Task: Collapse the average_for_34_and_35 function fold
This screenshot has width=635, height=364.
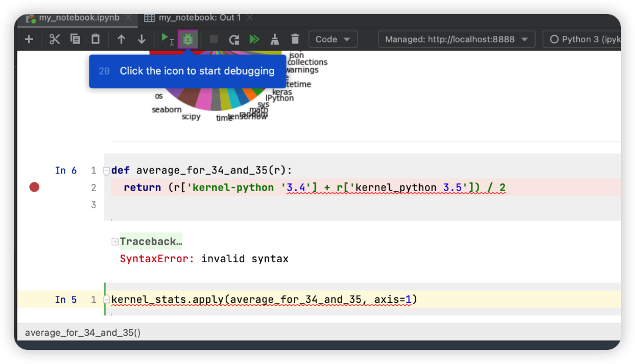Action: [x=106, y=170]
